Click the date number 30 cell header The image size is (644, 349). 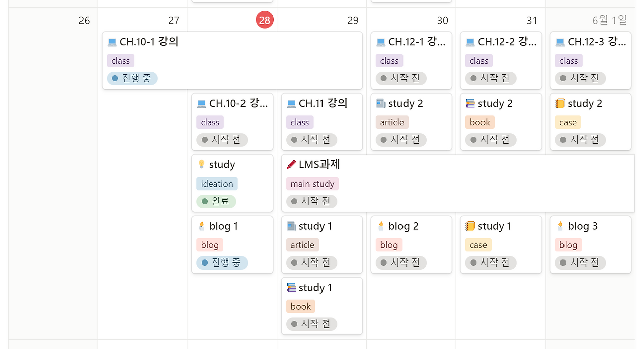pyautogui.click(x=443, y=21)
